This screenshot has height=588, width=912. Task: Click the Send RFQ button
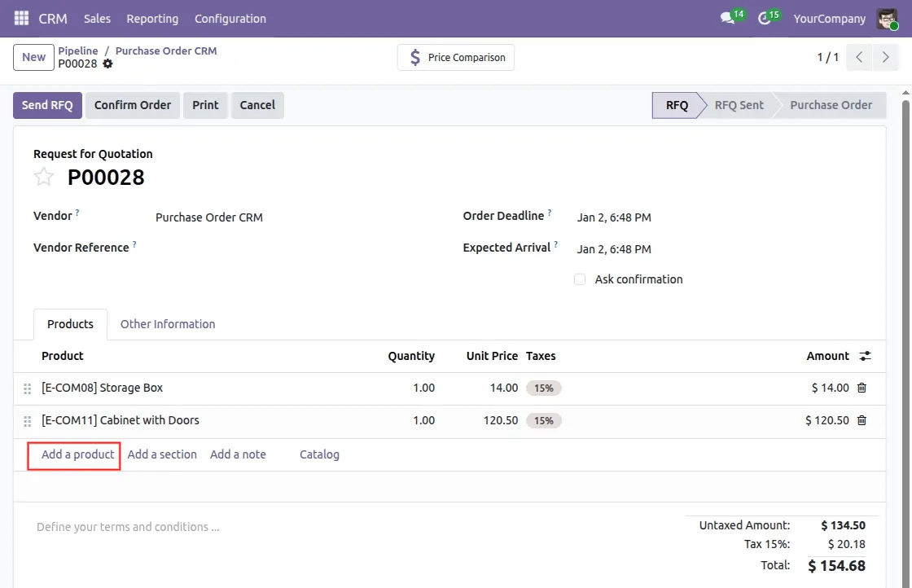[47, 105]
